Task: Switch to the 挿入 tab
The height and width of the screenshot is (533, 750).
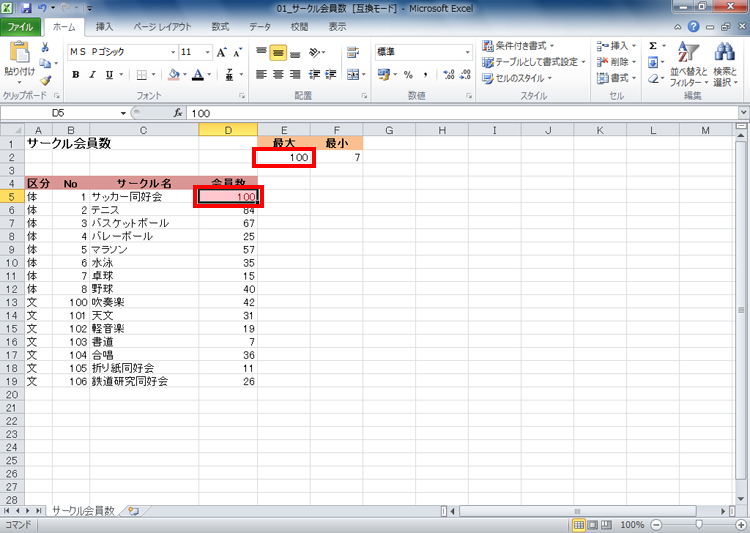Action: [104, 27]
